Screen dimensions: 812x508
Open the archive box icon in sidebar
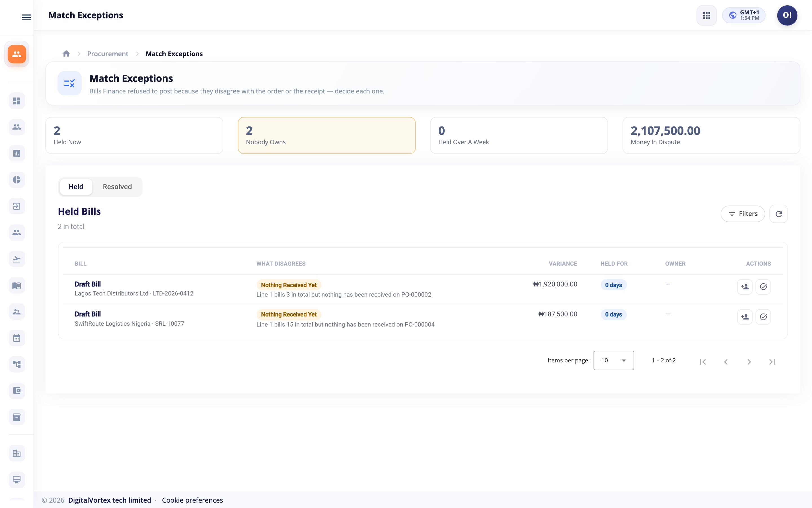pos(17,417)
